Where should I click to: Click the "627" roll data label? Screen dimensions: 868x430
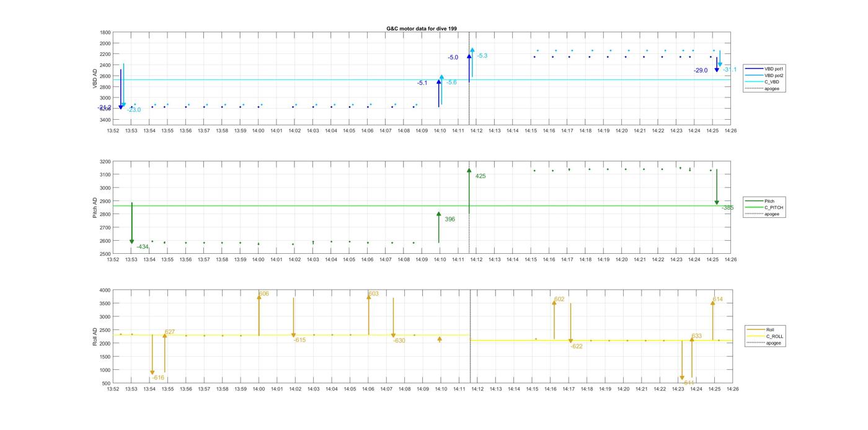[169, 332]
